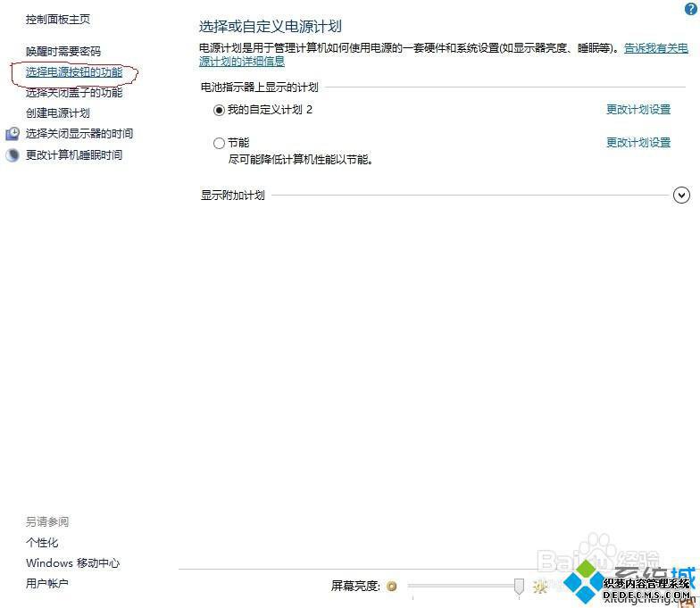This screenshot has width=700, height=608.
Task: Select the 我的自定义计划 2 radio button
Action: click(220, 110)
